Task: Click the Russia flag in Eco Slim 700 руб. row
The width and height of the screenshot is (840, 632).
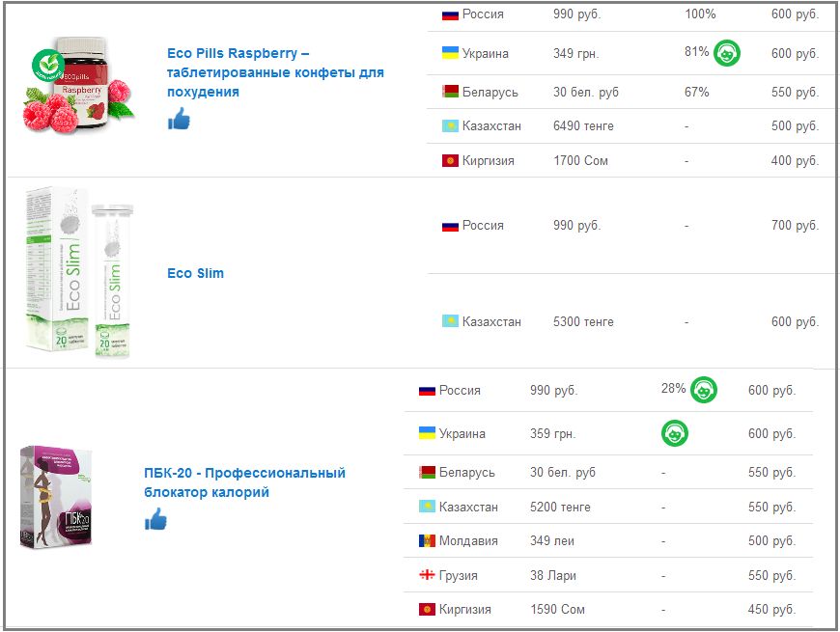Action: (450, 226)
